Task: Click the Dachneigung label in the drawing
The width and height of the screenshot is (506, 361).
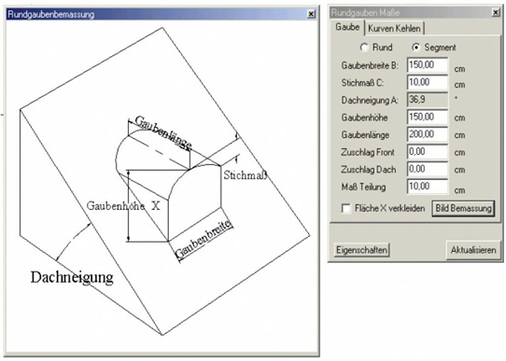Action: click(72, 278)
